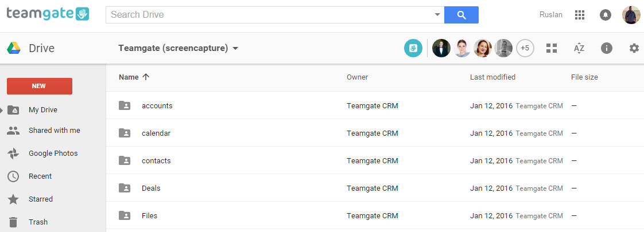Click the Ruslan username link
This screenshot has width=644, height=232.
[x=551, y=15]
